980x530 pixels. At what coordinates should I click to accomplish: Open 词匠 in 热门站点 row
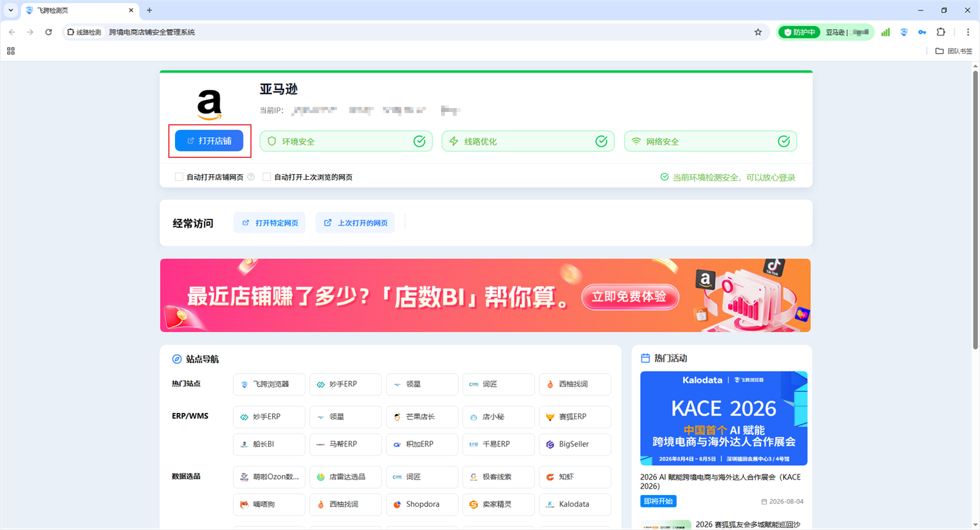498,384
